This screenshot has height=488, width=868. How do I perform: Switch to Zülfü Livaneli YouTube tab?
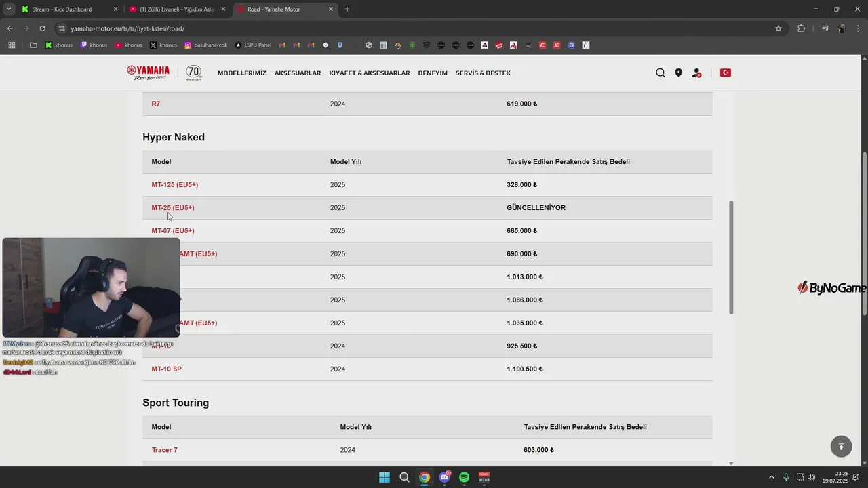(x=172, y=9)
